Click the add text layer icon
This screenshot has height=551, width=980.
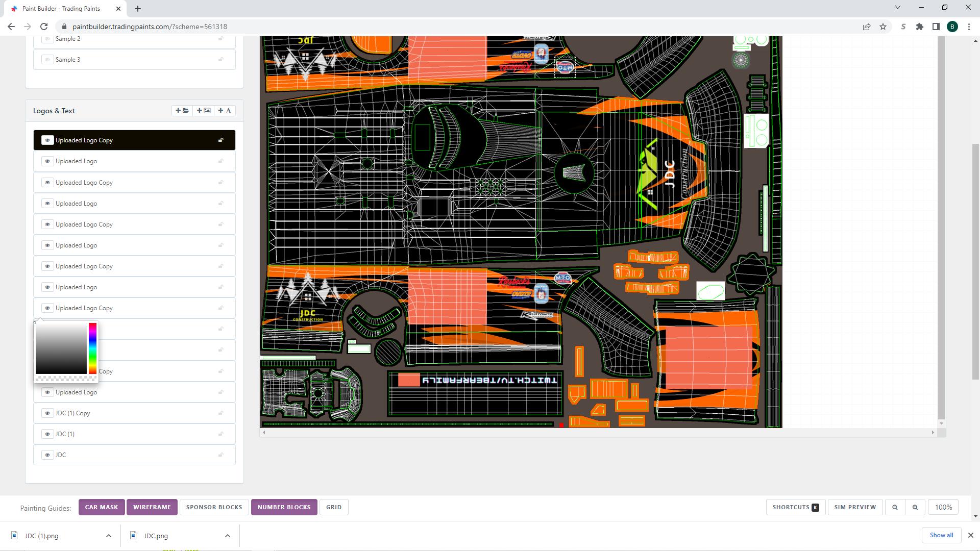click(225, 111)
